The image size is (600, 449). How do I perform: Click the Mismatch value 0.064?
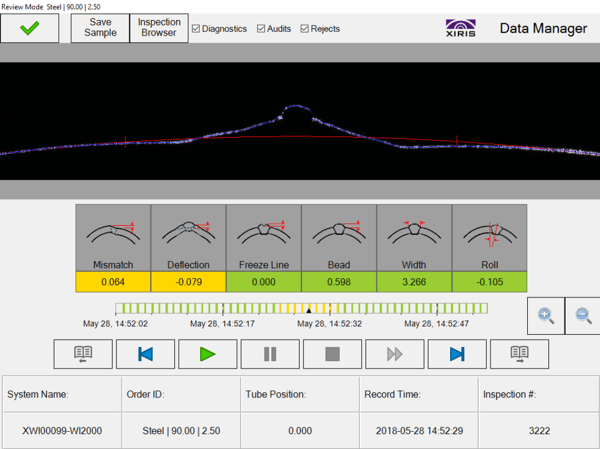coord(113,282)
